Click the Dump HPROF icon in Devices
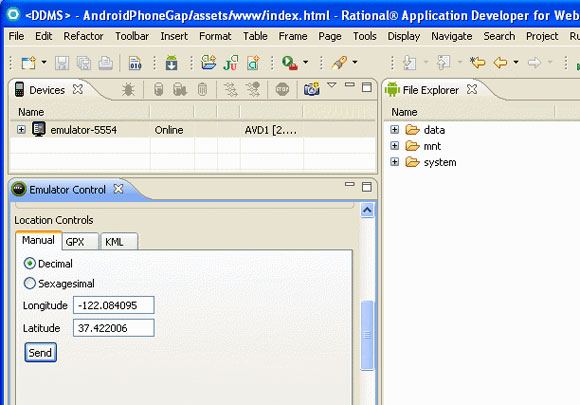This screenshot has height=405, width=580. point(180,90)
